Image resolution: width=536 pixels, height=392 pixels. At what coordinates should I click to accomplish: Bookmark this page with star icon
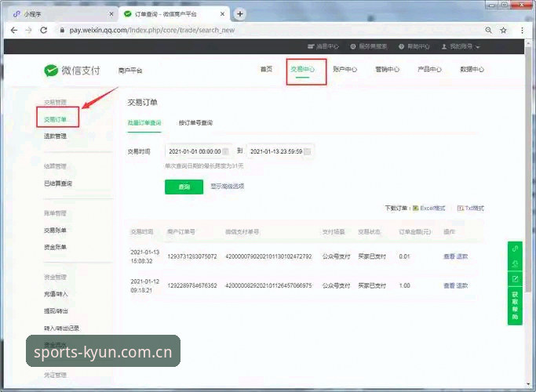click(504, 30)
